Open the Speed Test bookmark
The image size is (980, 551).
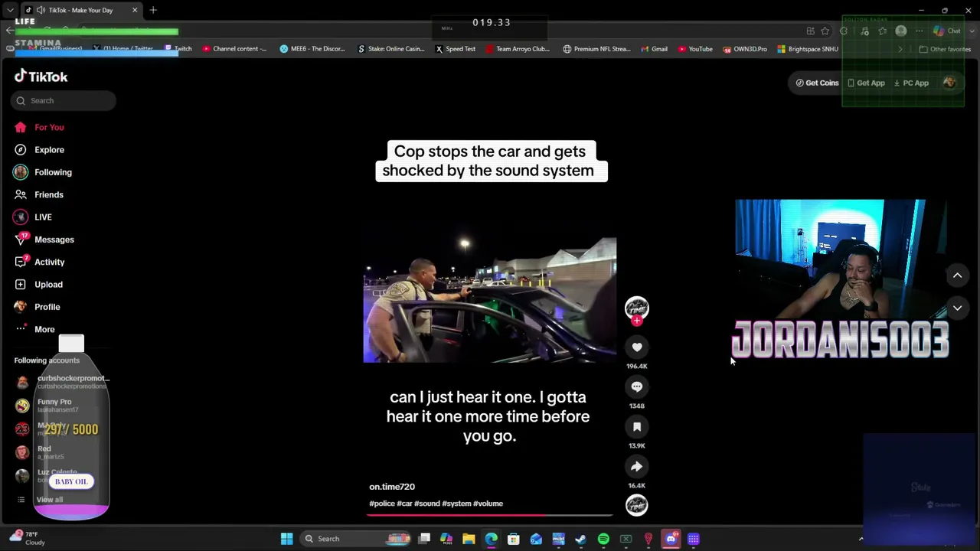[x=456, y=49]
